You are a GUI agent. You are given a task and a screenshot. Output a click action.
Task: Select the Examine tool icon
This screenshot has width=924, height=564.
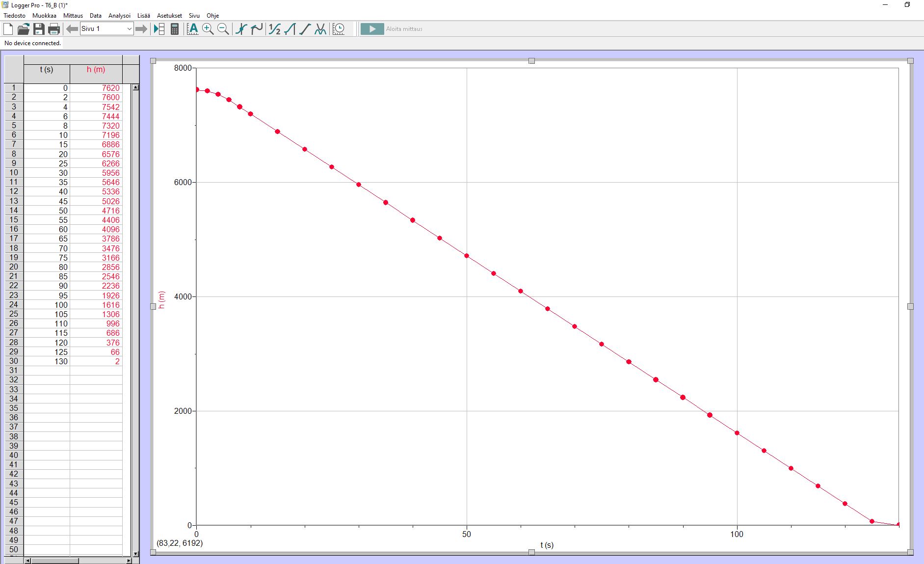[241, 29]
